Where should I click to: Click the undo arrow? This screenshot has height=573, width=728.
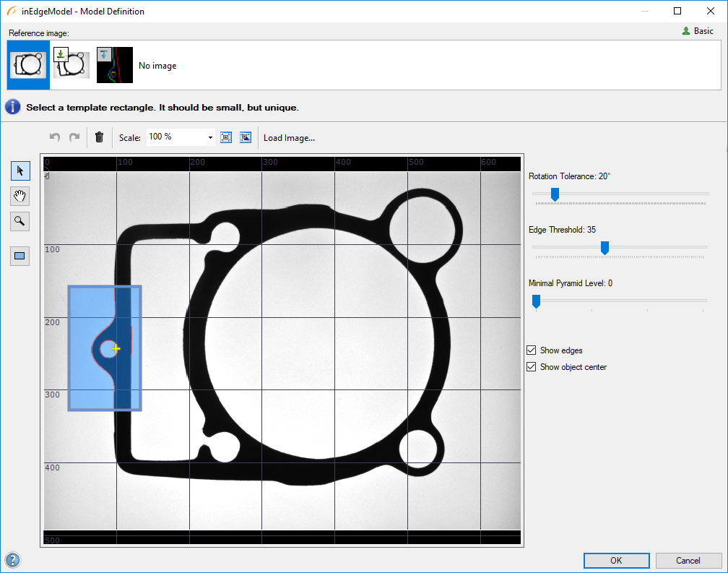click(55, 137)
